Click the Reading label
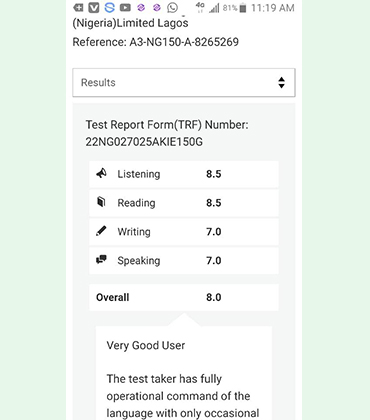Screen dimensions: 370x420 pos(136,203)
